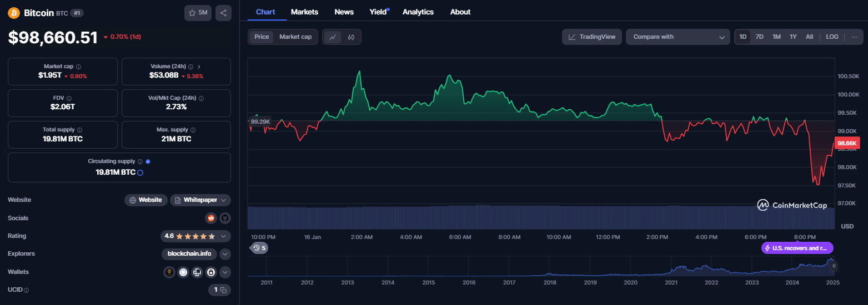The width and height of the screenshot is (868, 305).
Task: Enable LOG scale on the chart
Action: [832, 37]
